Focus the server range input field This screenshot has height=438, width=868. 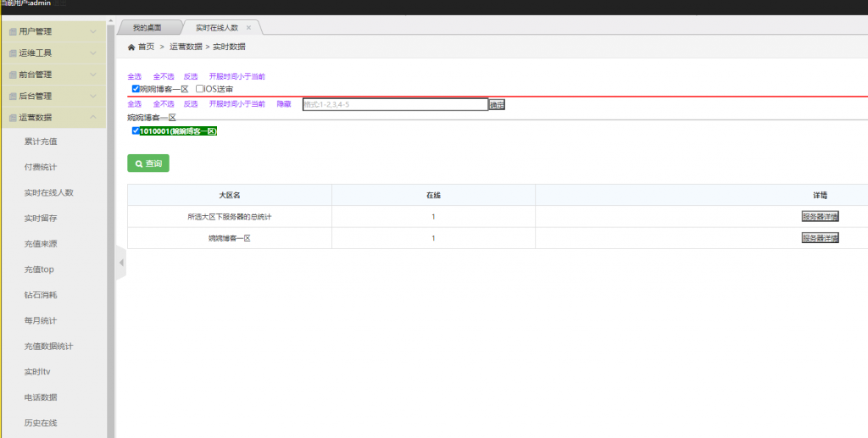pos(395,105)
